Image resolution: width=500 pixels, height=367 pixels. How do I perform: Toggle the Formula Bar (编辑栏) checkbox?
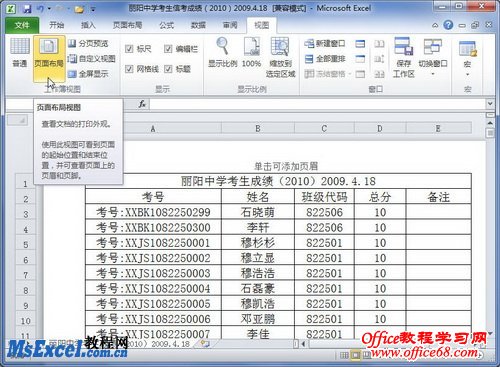pyautogui.click(x=168, y=49)
